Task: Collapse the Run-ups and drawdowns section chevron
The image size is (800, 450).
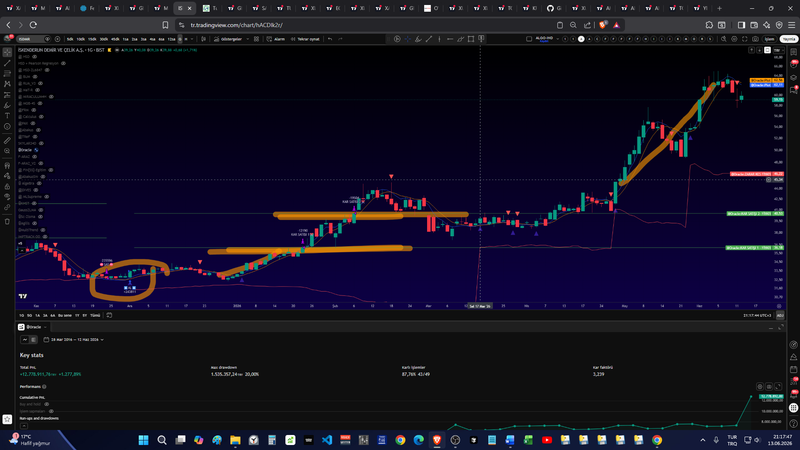Action: click(x=24, y=426)
